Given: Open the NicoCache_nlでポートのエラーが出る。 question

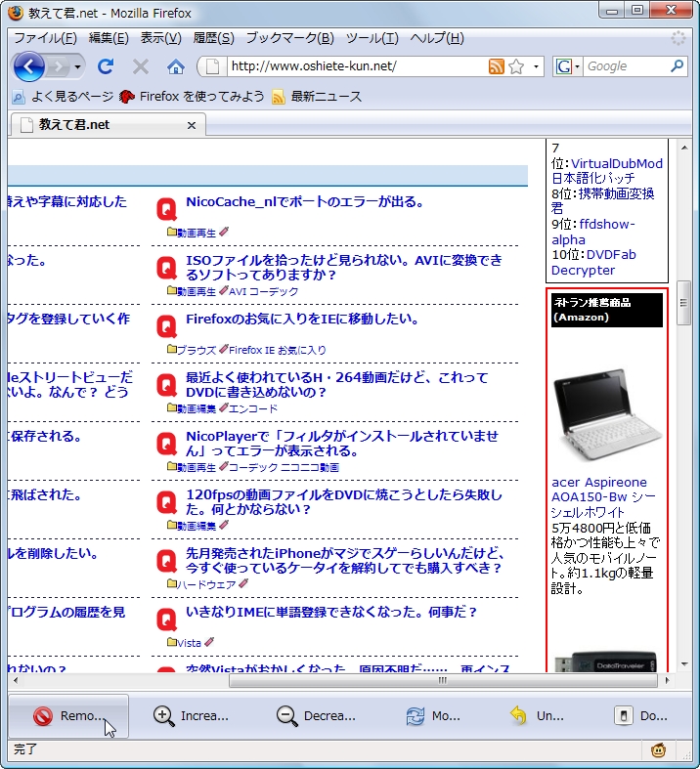Looking at the screenshot, I should [x=306, y=201].
